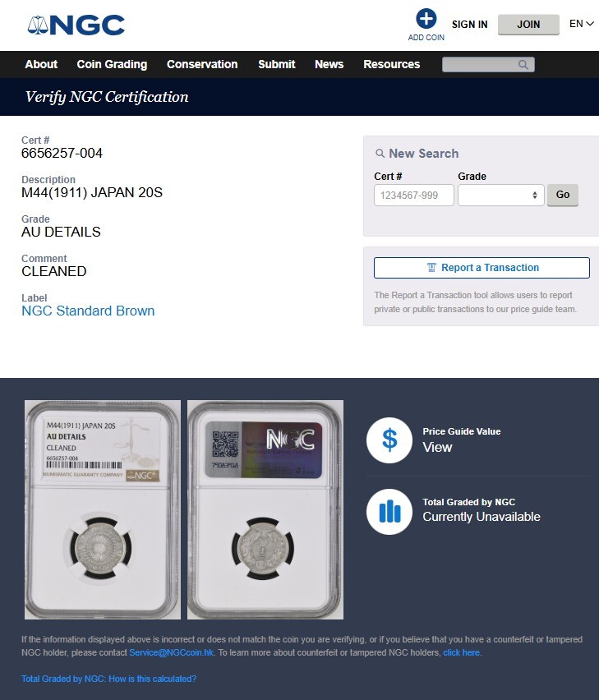
Task: Open the EN language dropdown
Action: [x=581, y=24]
